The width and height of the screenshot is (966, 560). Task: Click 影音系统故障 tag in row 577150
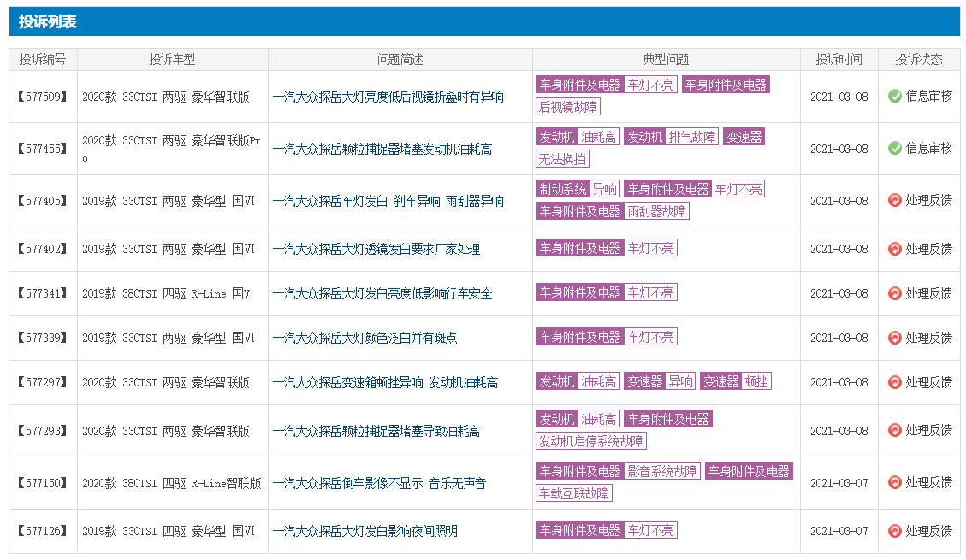pos(663,471)
